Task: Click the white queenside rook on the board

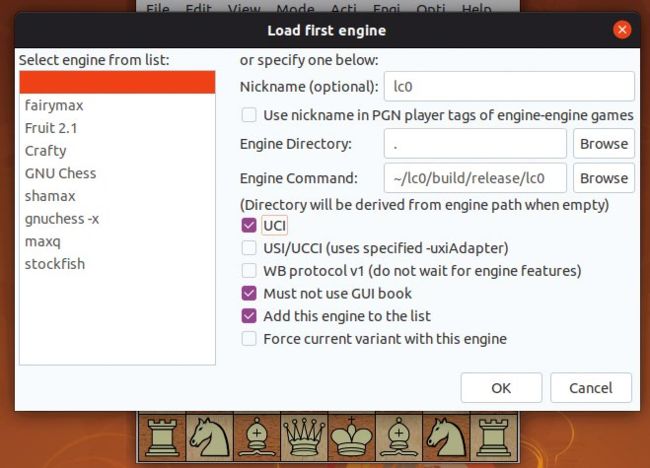Action: (x=161, y=438)
